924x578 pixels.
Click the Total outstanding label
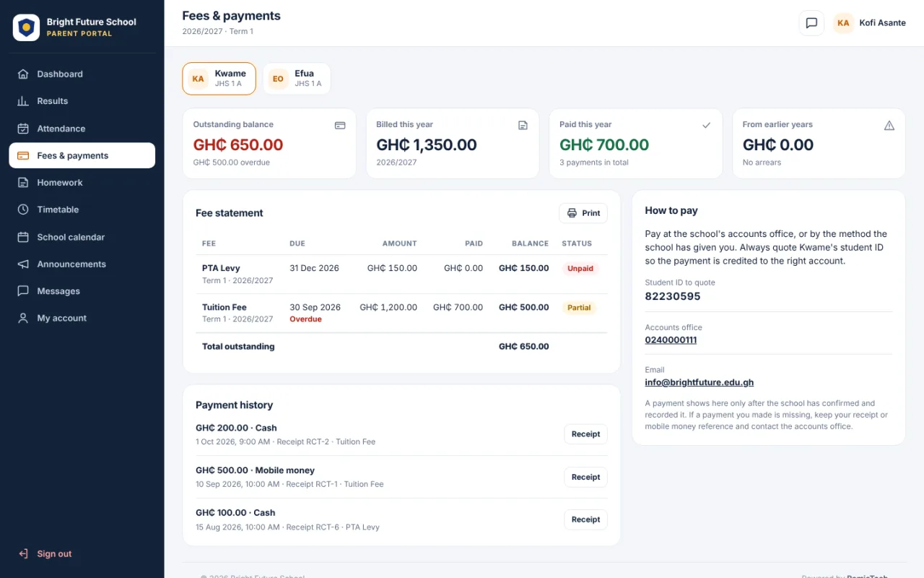coord(238,347)
